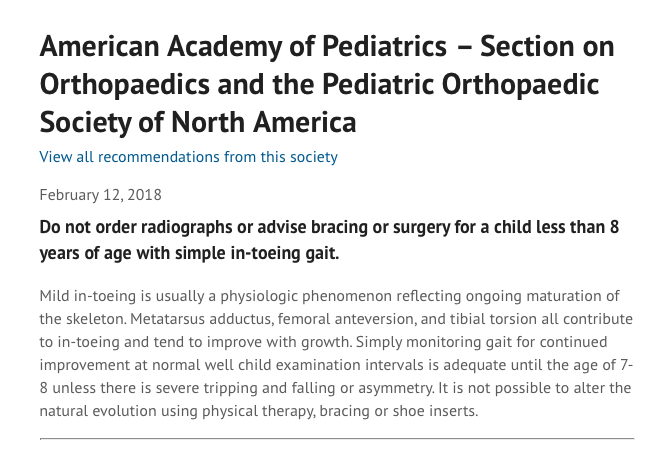Viewport: 657px width, 455px height.
Task: Open 'View all recommendations from this society' link
Action: tap(189, 157)
